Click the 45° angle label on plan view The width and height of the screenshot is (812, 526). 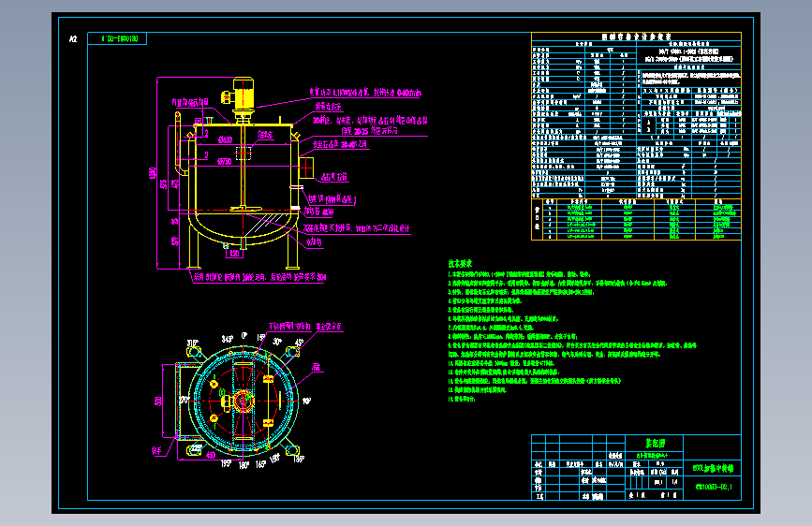click(299, 343)
